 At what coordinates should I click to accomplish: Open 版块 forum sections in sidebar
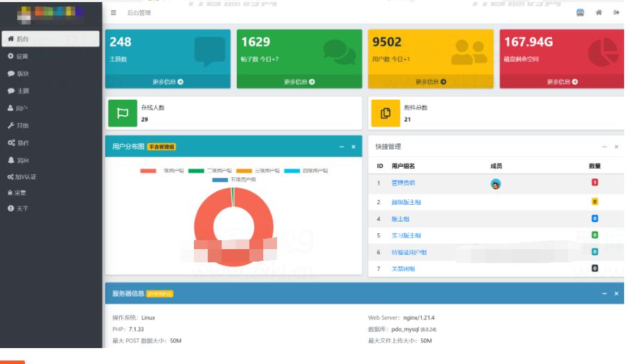pos(51,73)
